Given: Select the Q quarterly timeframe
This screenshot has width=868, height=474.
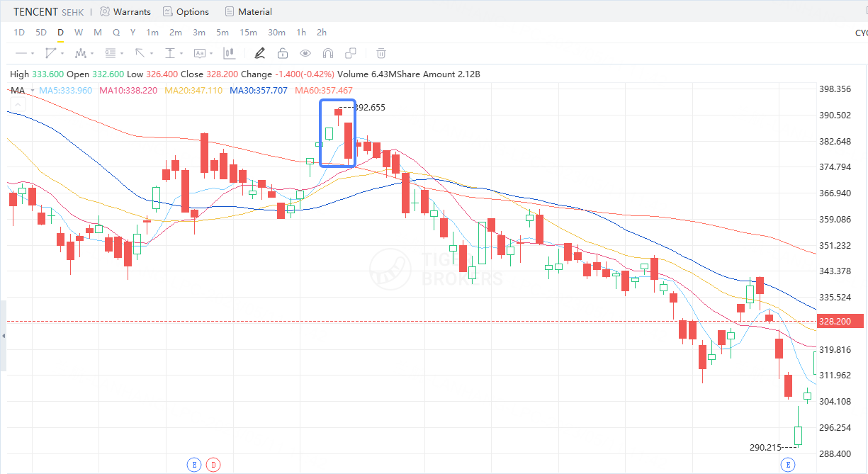Looking at the screenshot, I should (x=116, y=33).
